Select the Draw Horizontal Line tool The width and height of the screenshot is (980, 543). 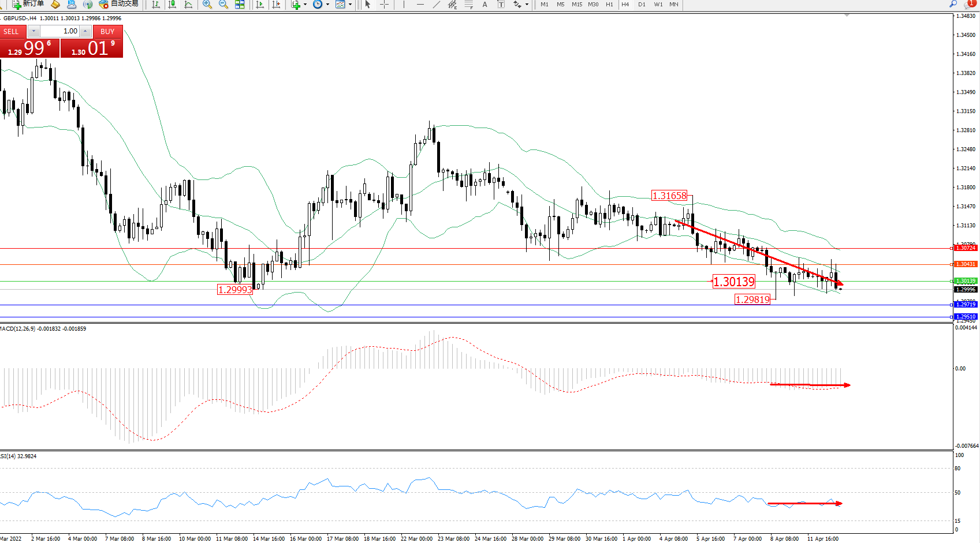(420, 5)
